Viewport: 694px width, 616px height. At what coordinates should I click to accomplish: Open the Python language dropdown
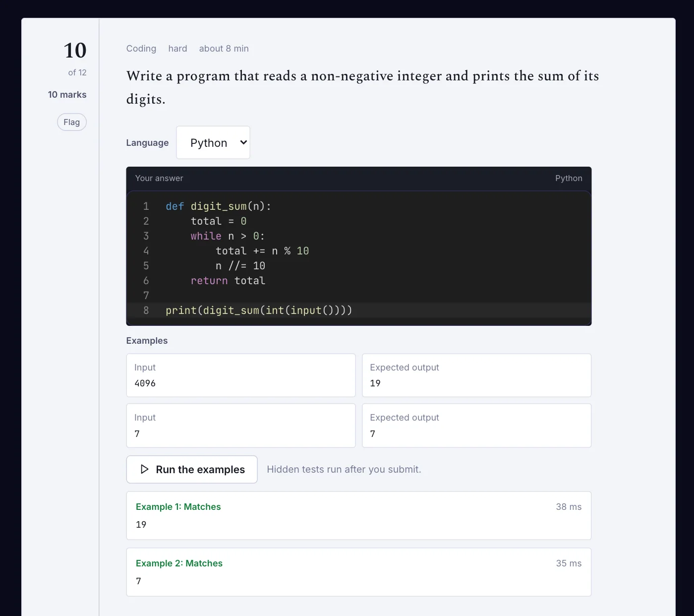tap(213, 143)
